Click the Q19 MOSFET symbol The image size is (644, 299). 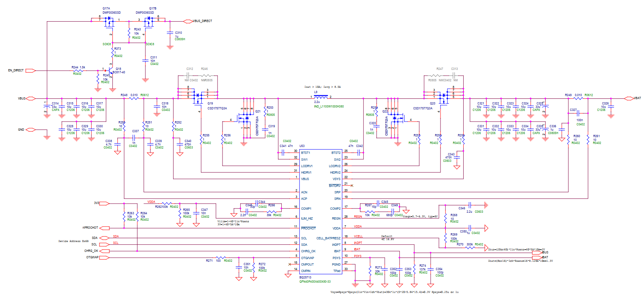[x=198, y=98]
